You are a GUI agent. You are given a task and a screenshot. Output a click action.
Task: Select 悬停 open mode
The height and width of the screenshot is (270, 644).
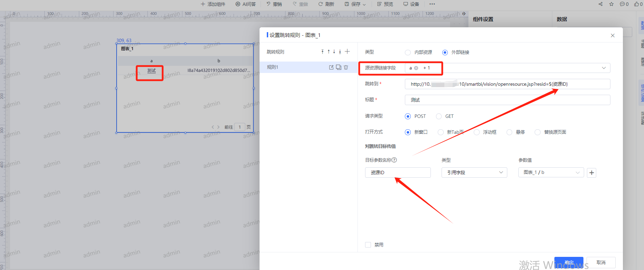[509, 132]
